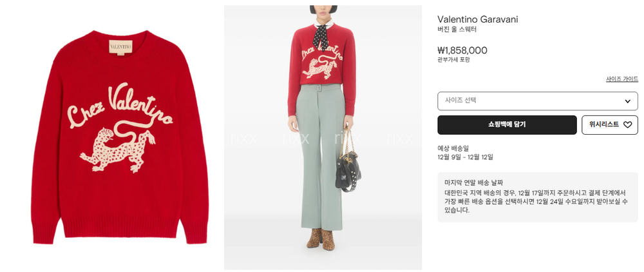This screenshot has width=644, height=272.
Task: Click the VALENTINO neck label on sweater
Action: click(x=121, y=47)
